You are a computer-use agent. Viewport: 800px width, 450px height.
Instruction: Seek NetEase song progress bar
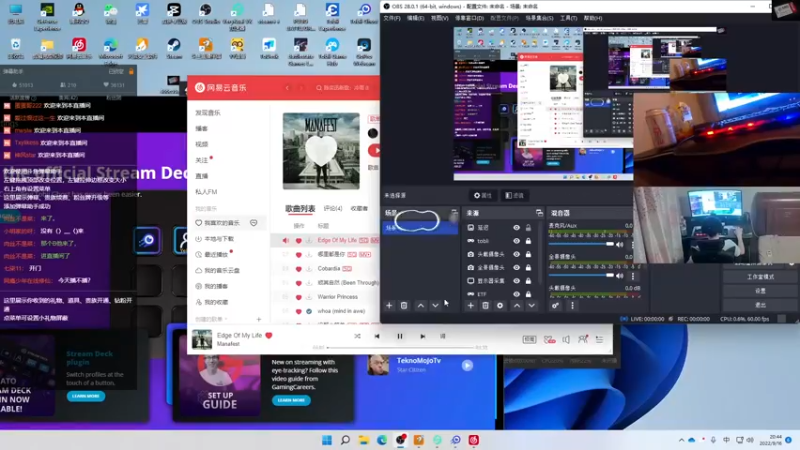[x=401, y=347]
